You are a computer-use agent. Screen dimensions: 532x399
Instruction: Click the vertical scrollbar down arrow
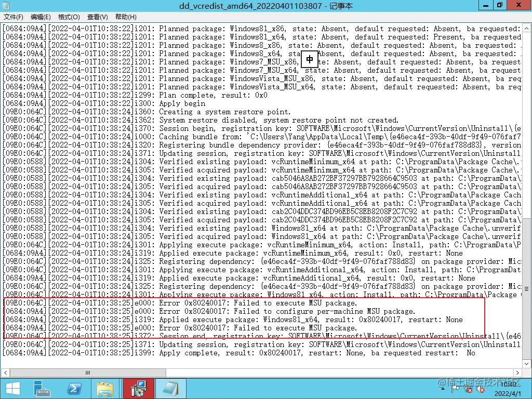pos(526,364)
